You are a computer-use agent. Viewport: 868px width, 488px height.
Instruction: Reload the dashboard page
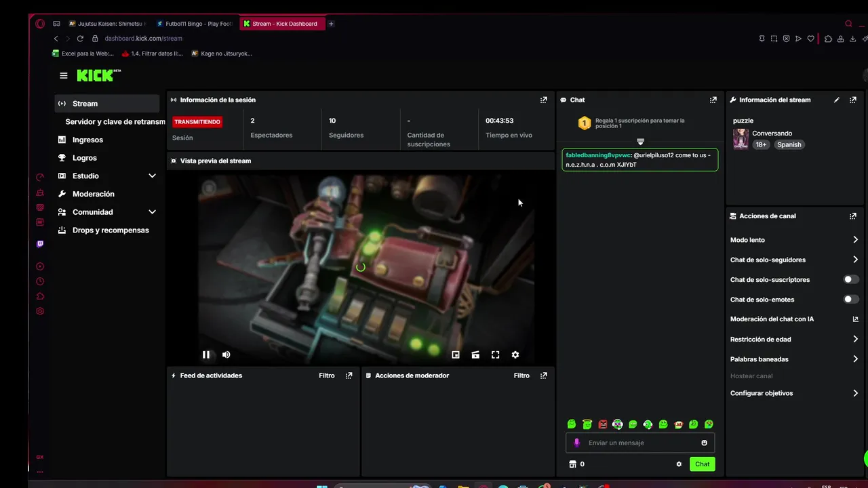[80, 39]
